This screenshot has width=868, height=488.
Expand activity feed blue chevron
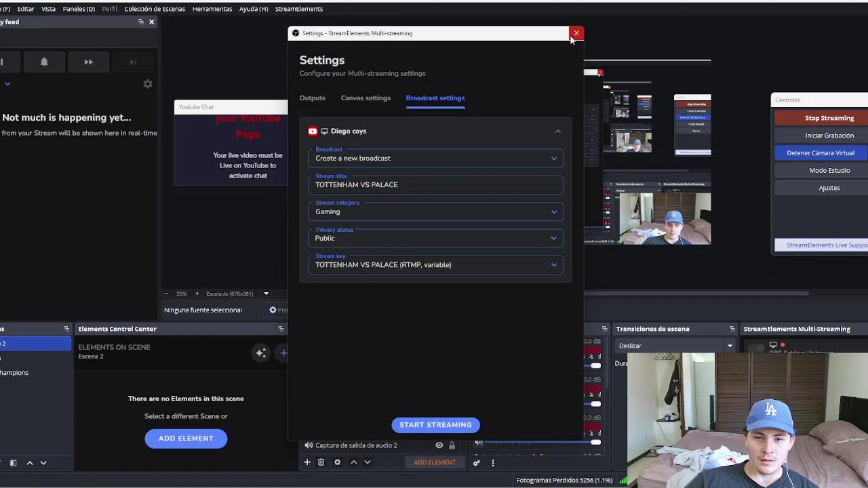[x=7, y=84]
